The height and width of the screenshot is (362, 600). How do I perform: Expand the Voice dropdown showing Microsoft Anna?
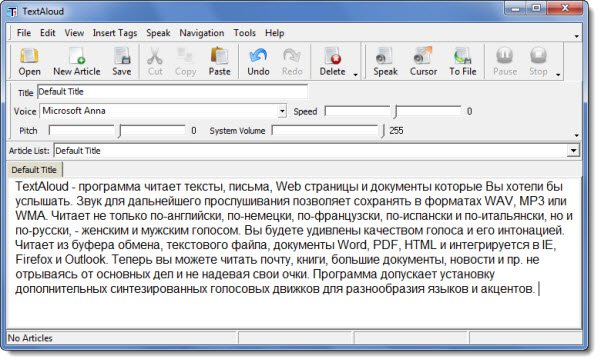click(282, 111)
